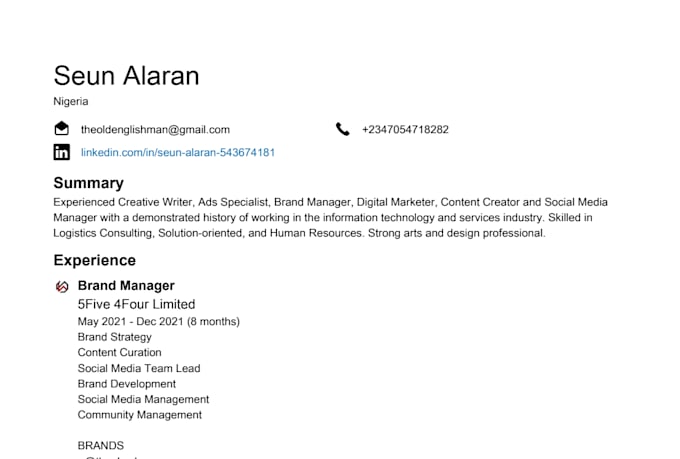
Task: Click the Brand Strategy line
Action: point(114,337)
